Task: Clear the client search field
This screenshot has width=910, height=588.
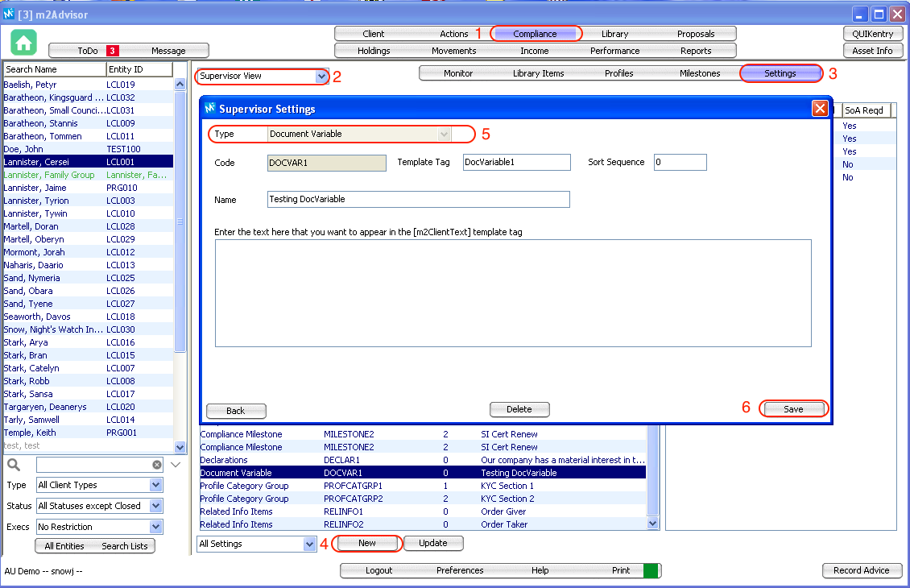Action: pos(157,465)
